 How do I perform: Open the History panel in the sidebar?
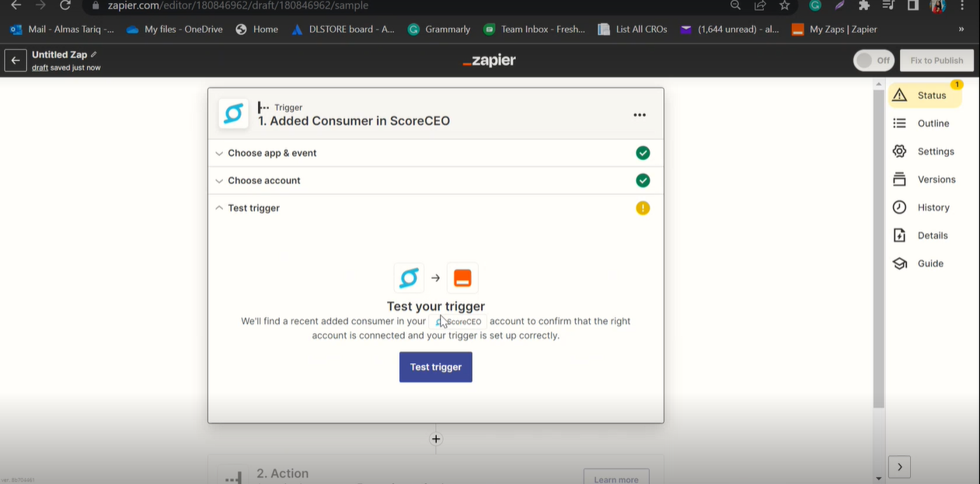922,207
